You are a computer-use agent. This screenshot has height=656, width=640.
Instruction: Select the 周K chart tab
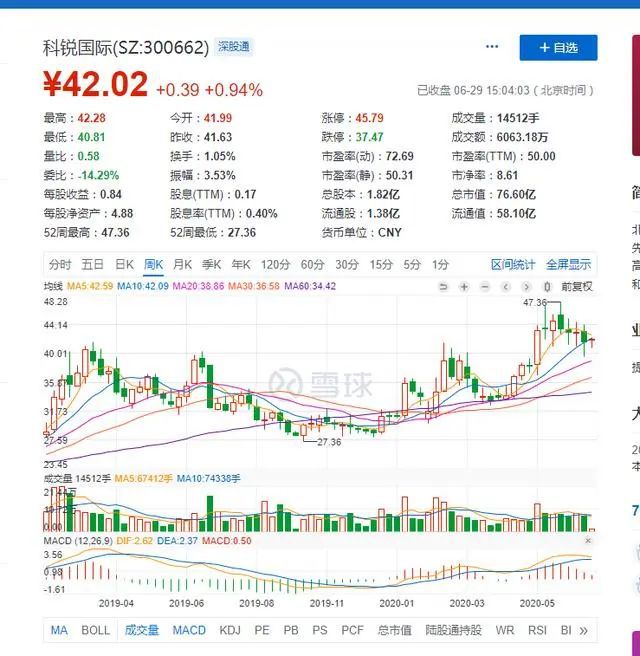[x=153, y=265]
